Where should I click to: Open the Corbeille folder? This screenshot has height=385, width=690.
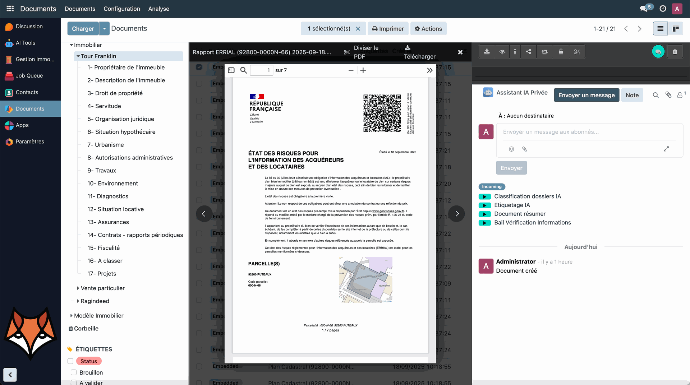(84, 329)
